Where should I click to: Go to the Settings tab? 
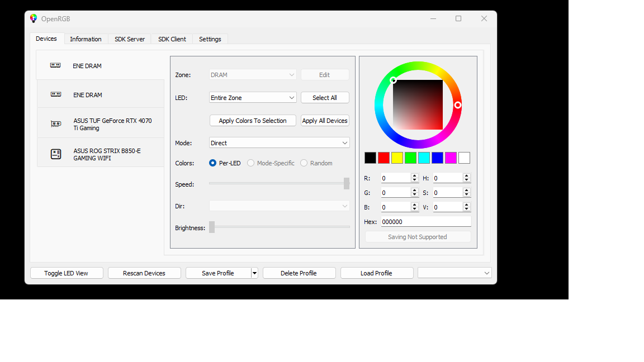(x=210, y=39)
